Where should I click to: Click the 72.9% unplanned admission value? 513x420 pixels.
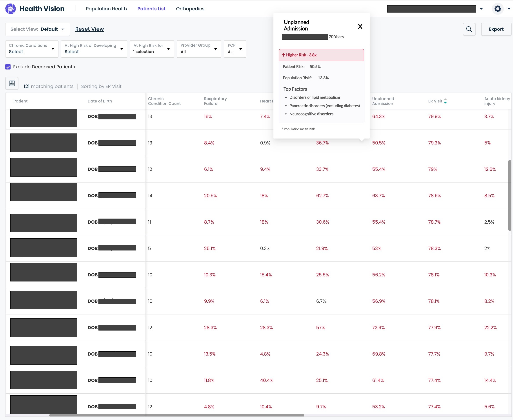(378, 328)
